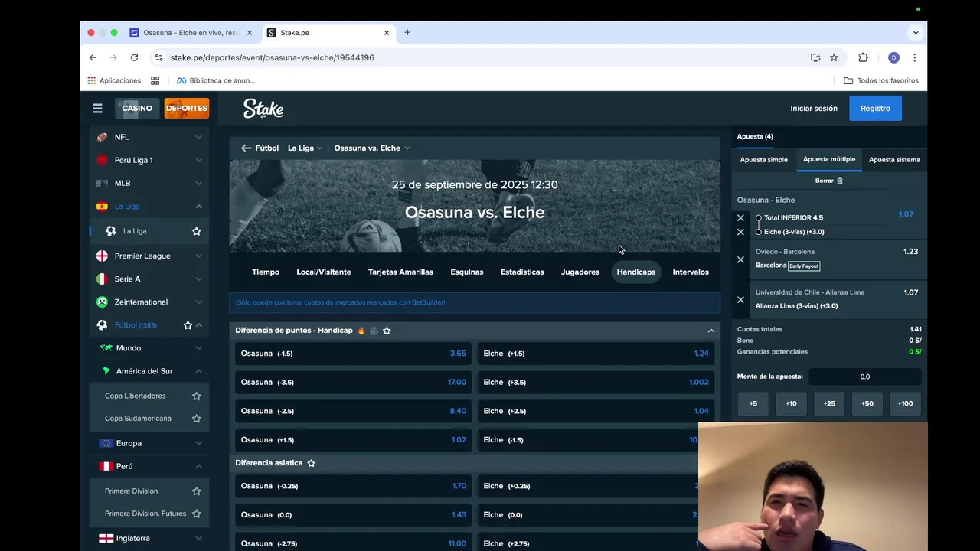Screen dimensions: 980x551
Task: Remove Universidad de Chile - Alianza Lima bet
Action: click(x=740, y=299)
